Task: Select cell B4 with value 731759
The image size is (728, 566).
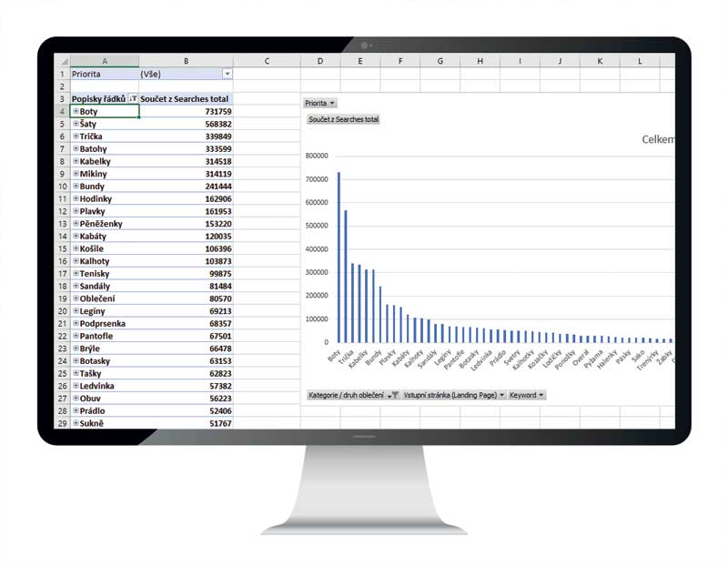Action: [x=186, y=111]
